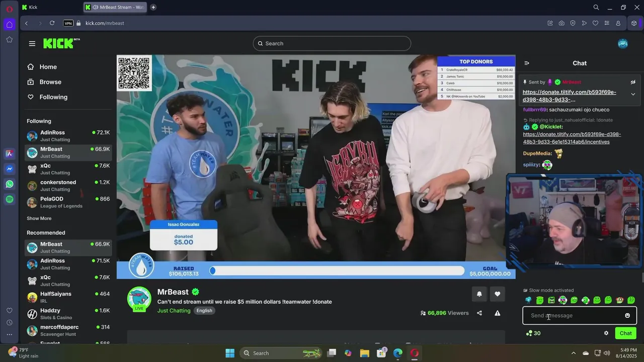Expand pinned message chevron

[633, 95]
